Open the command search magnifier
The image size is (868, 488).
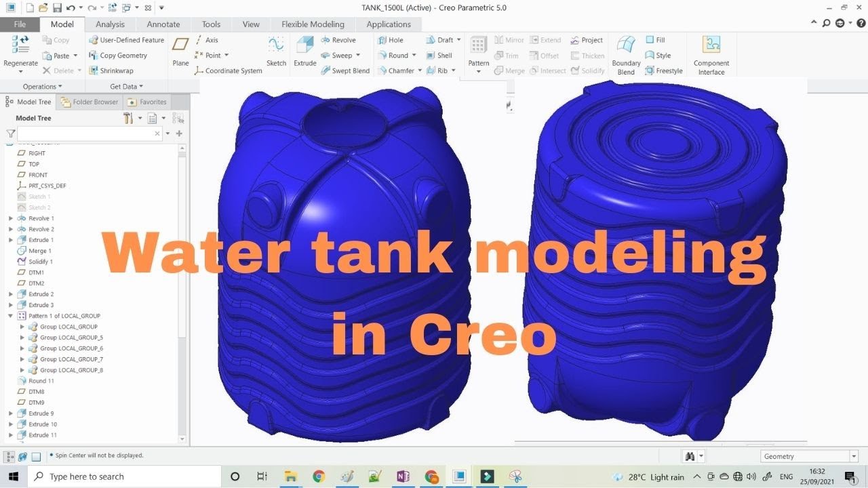click(827, 23)
